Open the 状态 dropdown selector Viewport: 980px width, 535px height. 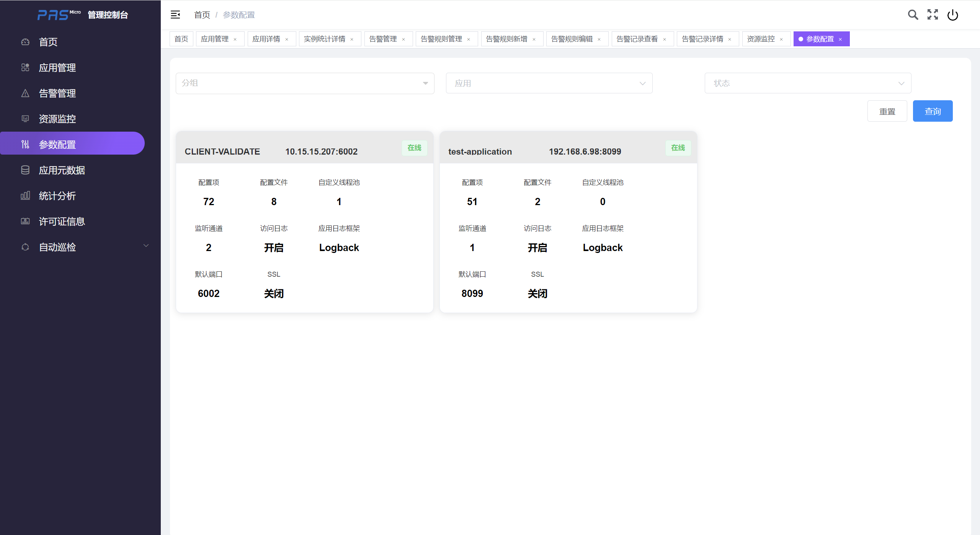coord(808,83)
